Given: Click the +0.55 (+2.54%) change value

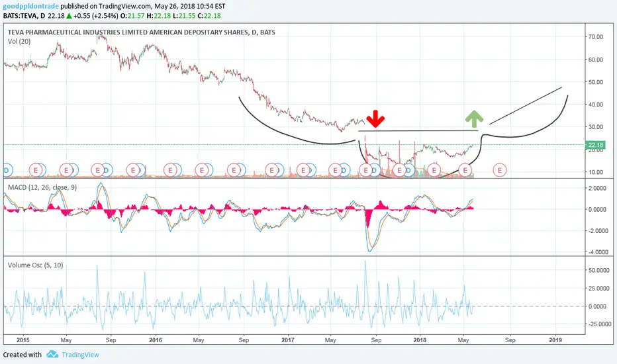Looking at the screenshot, I should [x=95, y=16].
